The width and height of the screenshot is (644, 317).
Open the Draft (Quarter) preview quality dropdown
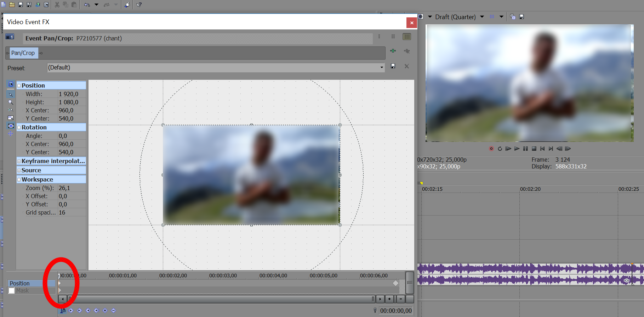(x=482, y=17)
